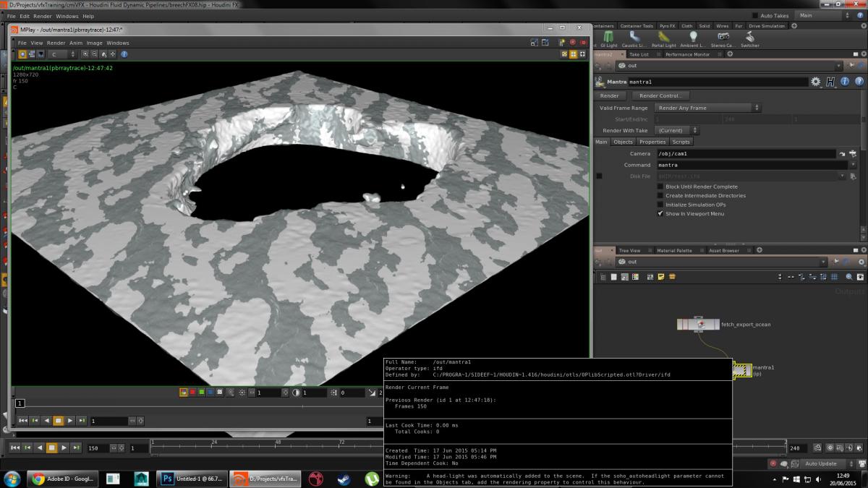Click the MPlay zoom out icon
868x488 pixels.
coord(95,54)
